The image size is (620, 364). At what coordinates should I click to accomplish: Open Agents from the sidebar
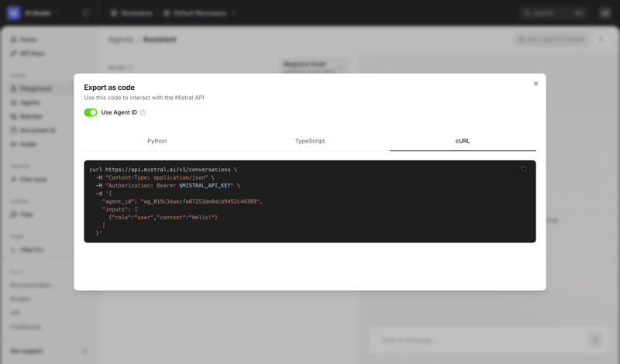pos(29,102)
